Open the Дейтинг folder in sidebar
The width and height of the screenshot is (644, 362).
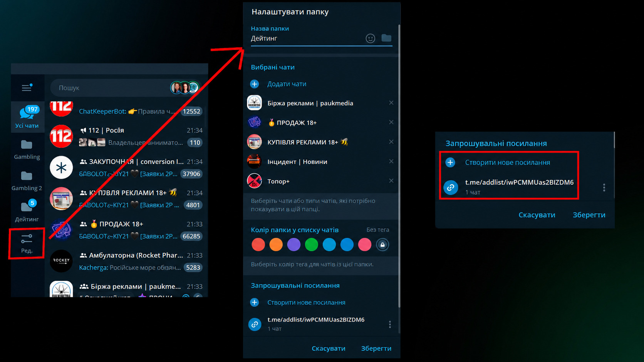(27, 211)
